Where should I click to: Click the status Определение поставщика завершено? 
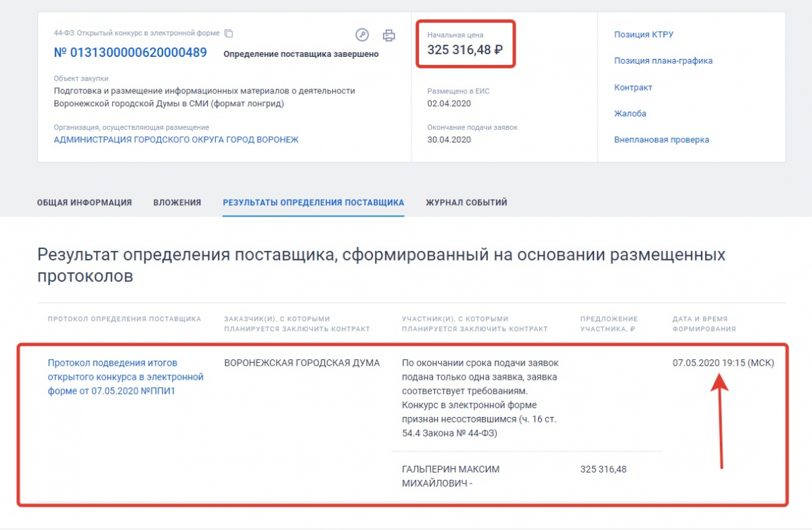tap(301, 54)
